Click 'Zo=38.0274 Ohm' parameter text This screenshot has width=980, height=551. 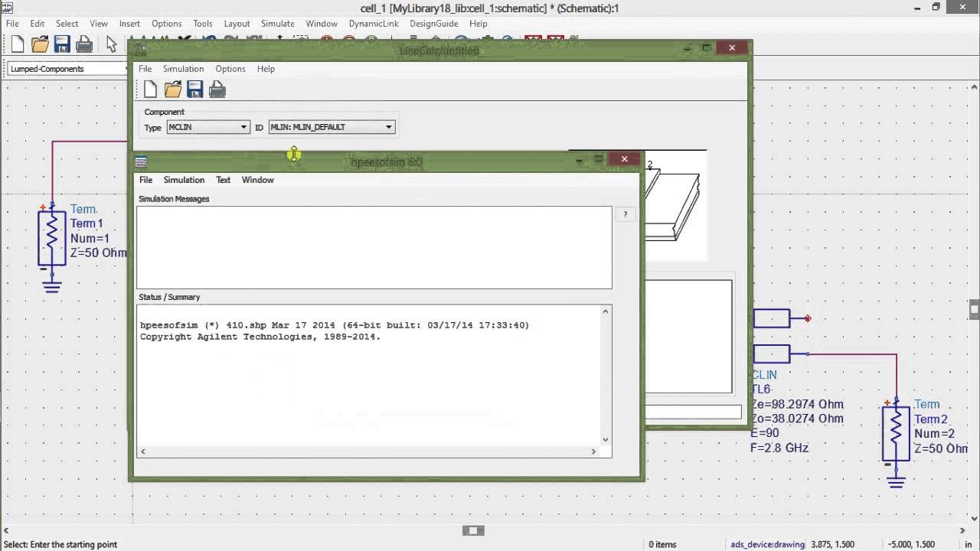pyautogui.click(x=797, y=419)
